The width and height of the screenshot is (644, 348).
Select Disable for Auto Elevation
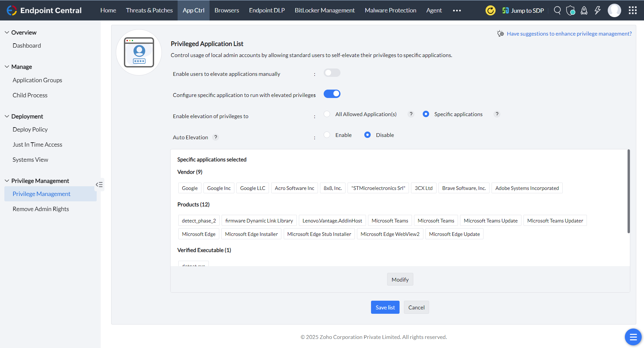(x=368, y=135)
